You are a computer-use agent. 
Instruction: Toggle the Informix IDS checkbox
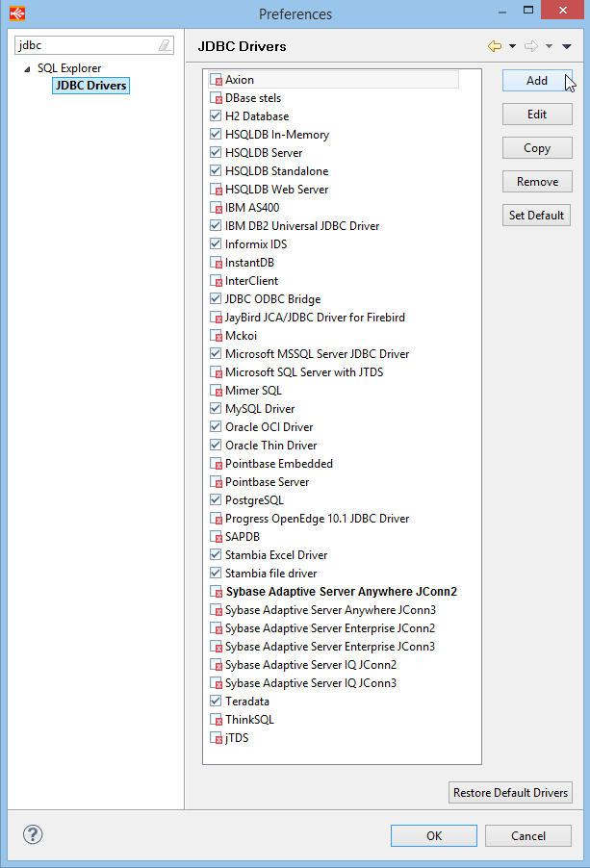[216, 244]
